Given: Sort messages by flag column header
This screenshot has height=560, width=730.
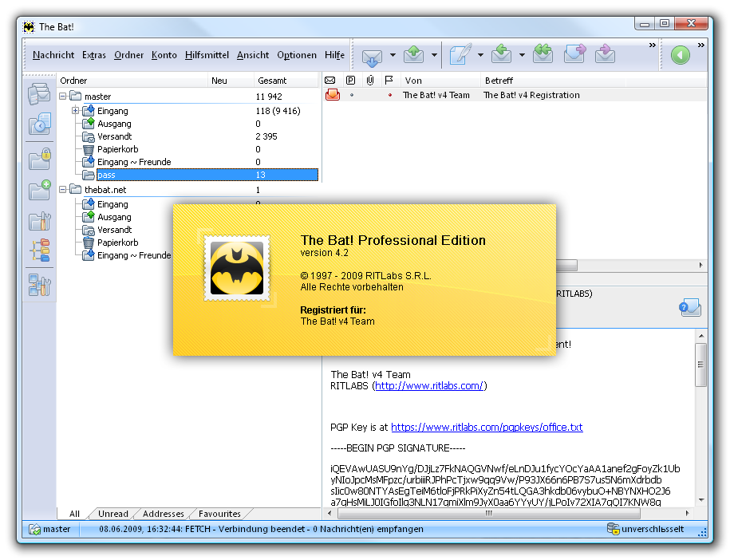Looking at the screenshot, I should (x=389, y=81).
